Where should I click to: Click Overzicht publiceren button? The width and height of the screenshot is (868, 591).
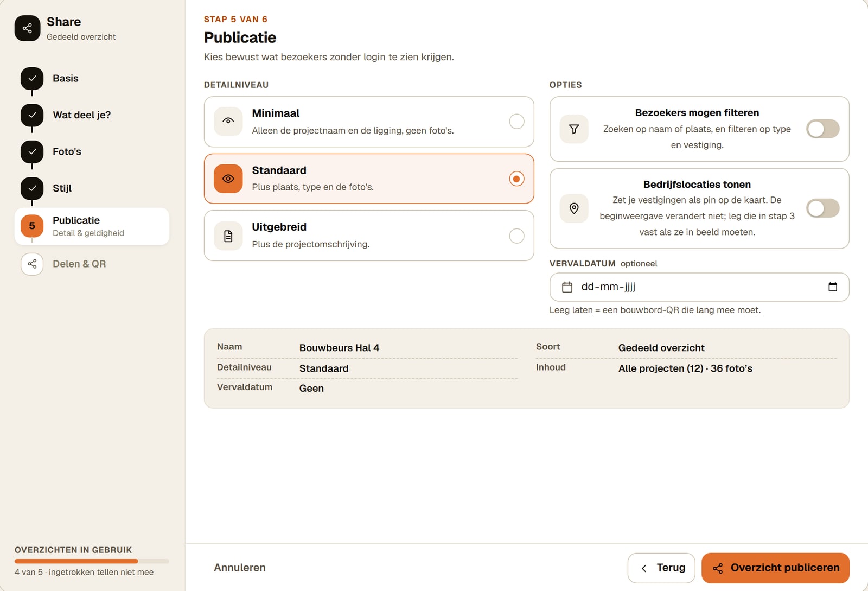pyautogui.click(x=775, y=568)
